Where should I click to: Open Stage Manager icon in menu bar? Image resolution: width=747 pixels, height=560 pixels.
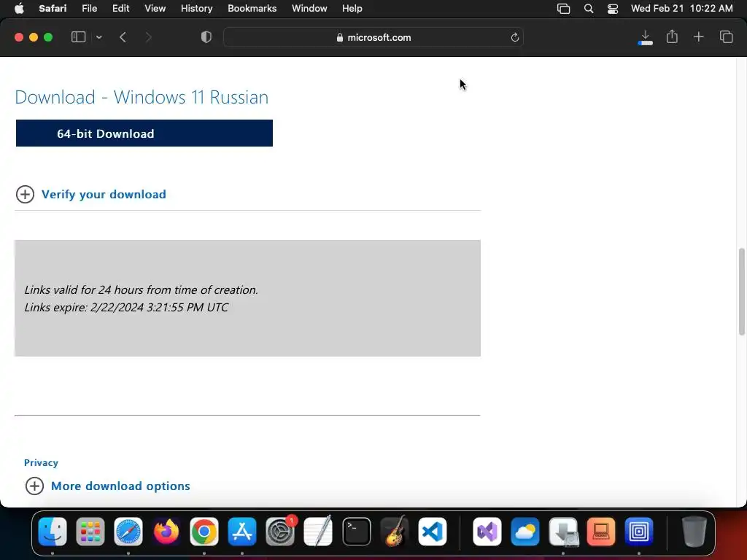click(x=563, y=9)
